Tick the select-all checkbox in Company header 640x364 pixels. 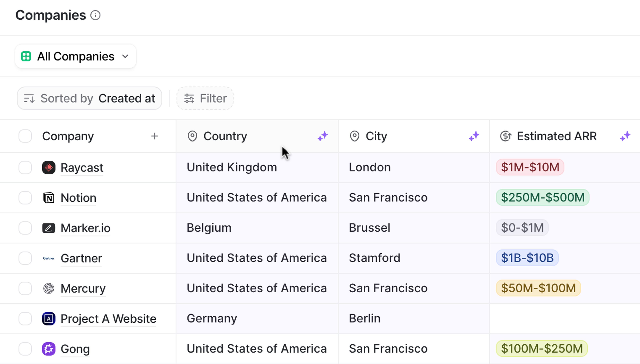(x=25, y=136)
